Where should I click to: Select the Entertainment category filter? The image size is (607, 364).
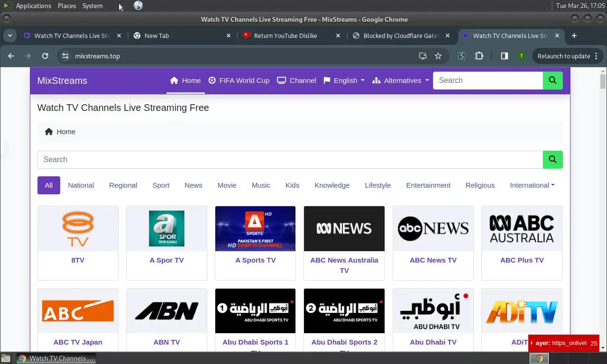(428, 185)
